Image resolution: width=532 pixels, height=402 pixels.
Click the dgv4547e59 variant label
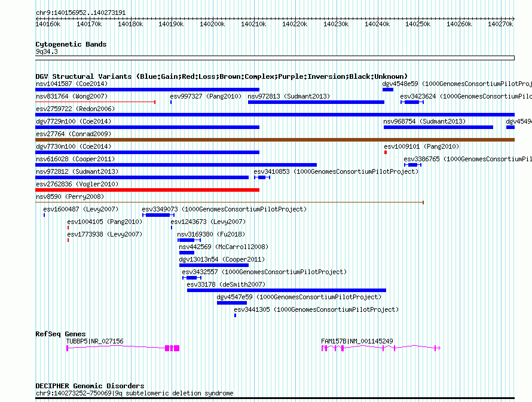[x=299, y=297]
